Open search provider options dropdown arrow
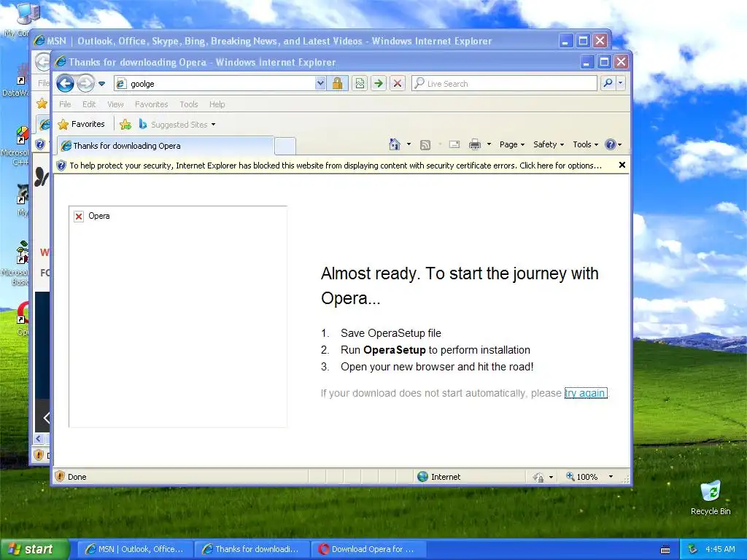The image size is (747, 560). tap(620, 83)
